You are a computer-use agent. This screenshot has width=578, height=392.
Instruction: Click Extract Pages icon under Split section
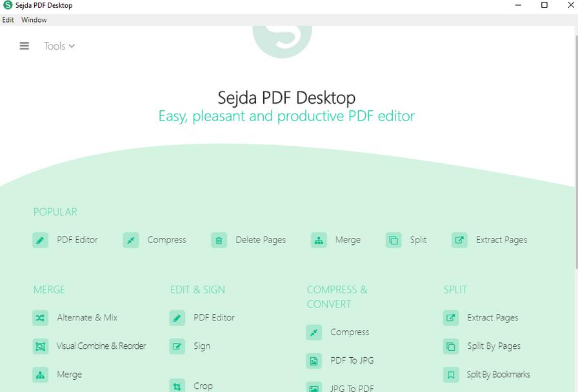450,318
